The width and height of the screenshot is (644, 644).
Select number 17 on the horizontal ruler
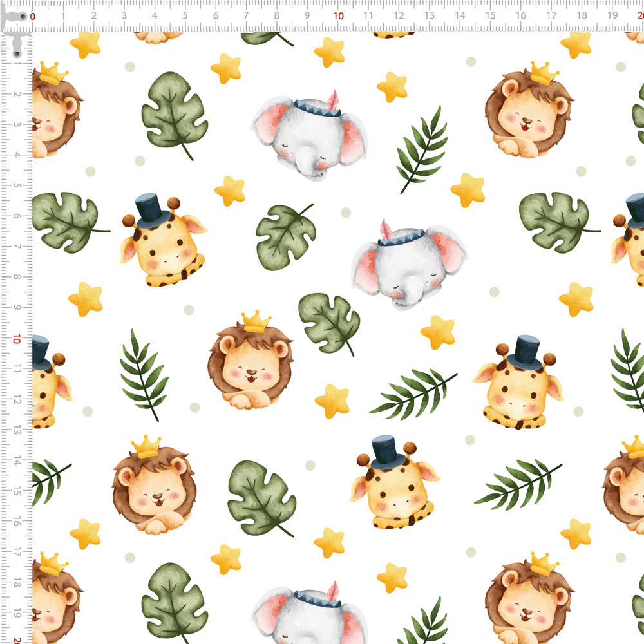552,15
